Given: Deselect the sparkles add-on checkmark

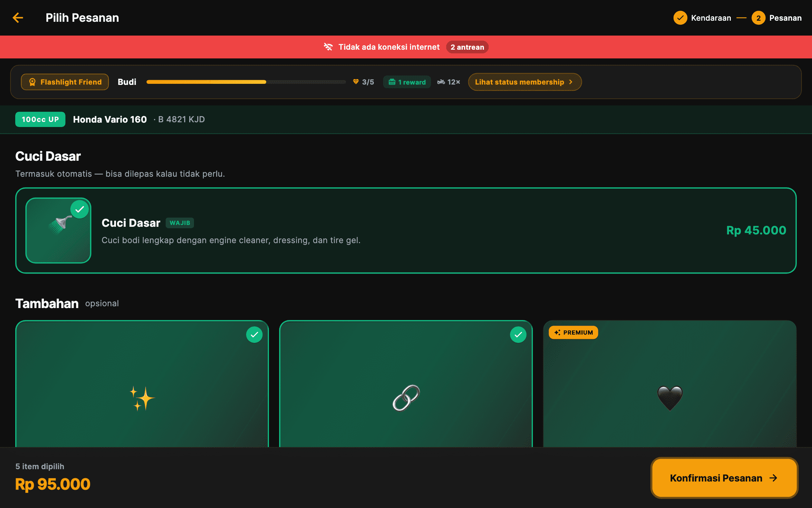Looking at the screenshot, I should pos(254,335).
